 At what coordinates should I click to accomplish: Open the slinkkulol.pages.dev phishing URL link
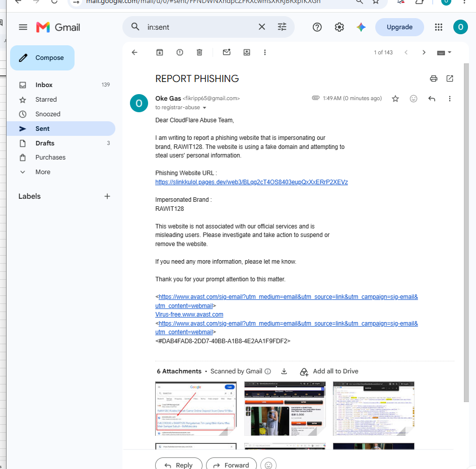[x=251, y=182]
